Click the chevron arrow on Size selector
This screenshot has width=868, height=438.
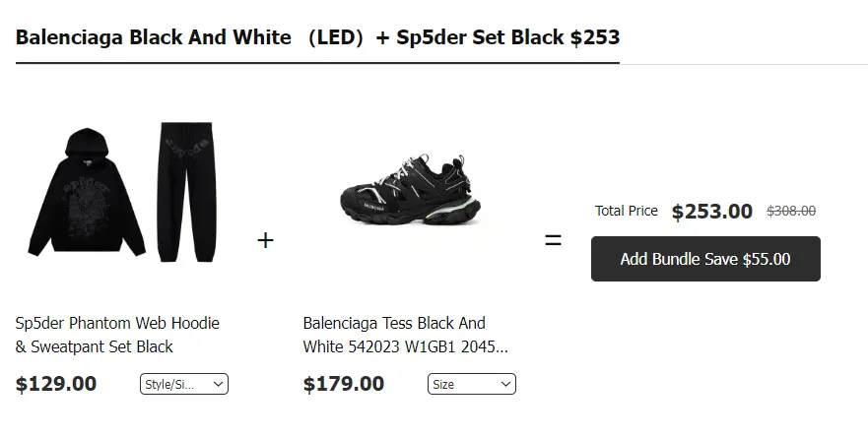click(x=505, y=384)
